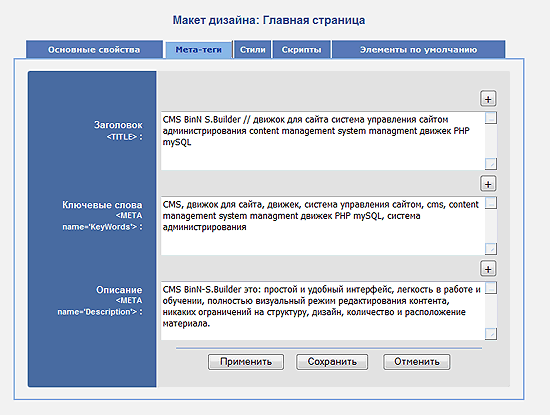
Task: Click the scroll up arrow in the Описание textarea
Action: point(491,288)
